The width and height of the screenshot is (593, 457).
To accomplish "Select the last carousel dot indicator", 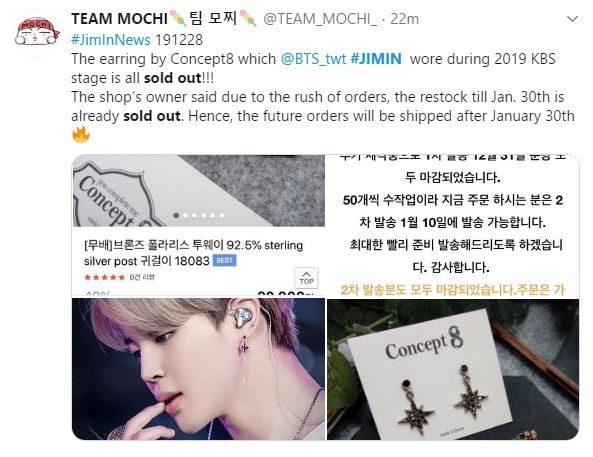I will 222,215.
